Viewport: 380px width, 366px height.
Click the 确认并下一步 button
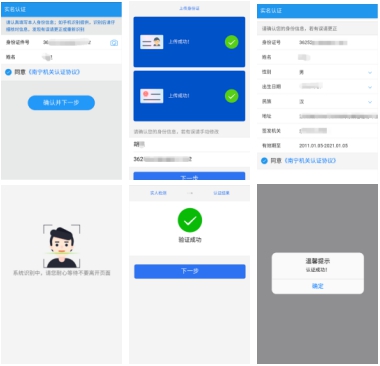click(61, 103)
